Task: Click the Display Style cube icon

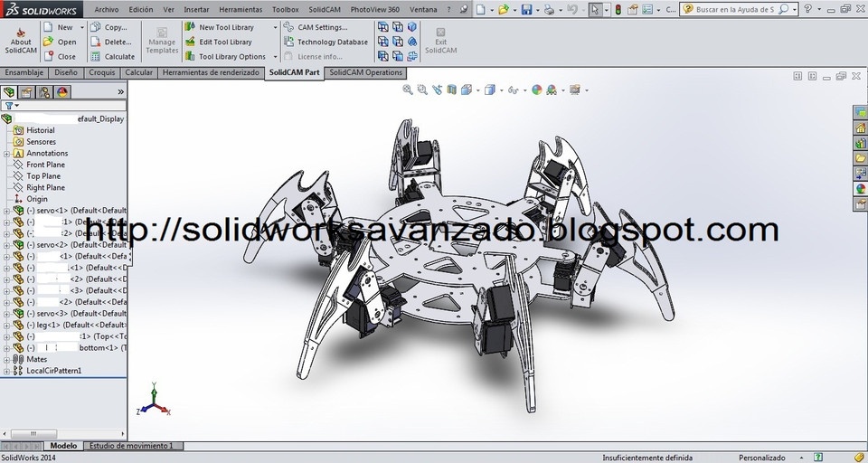Action: (x=489, y=90)
